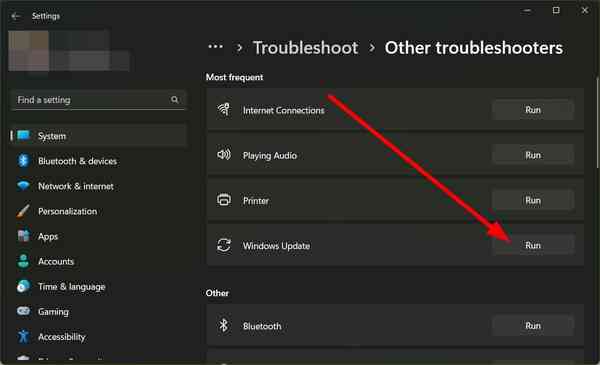Click the Internet Connections troubleshooter icon
The height and width of the screenshot is (365, 600).
224,109
